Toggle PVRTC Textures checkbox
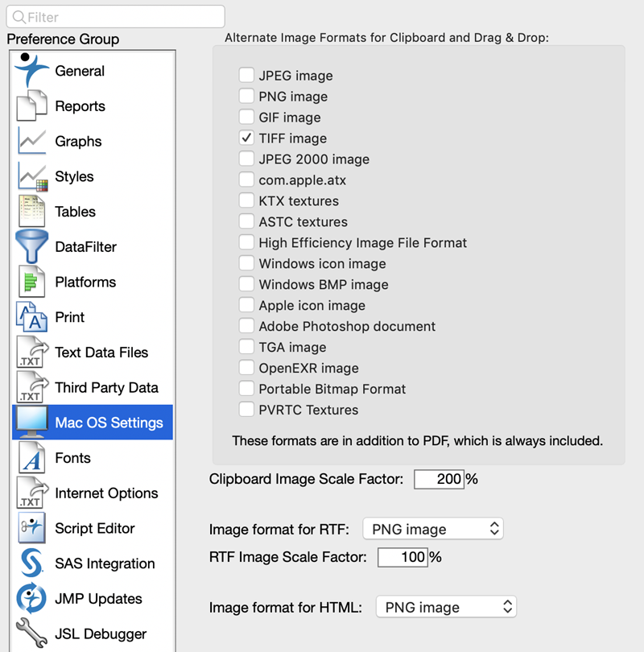644x652 pixels. coord(246,409)
